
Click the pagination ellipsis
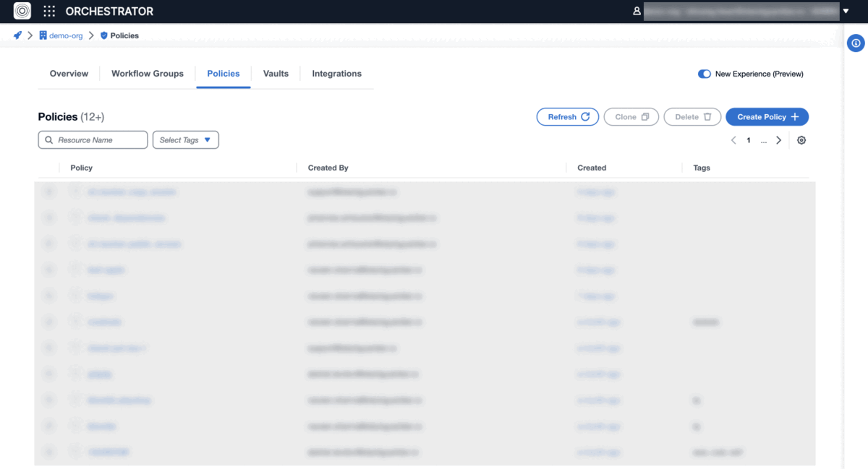764,140
